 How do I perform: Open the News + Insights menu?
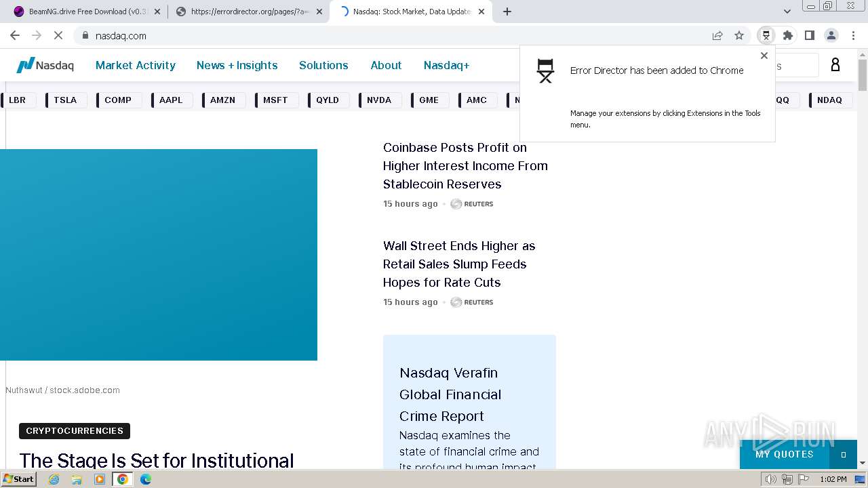pyautogui.click(x=237, y=65)
